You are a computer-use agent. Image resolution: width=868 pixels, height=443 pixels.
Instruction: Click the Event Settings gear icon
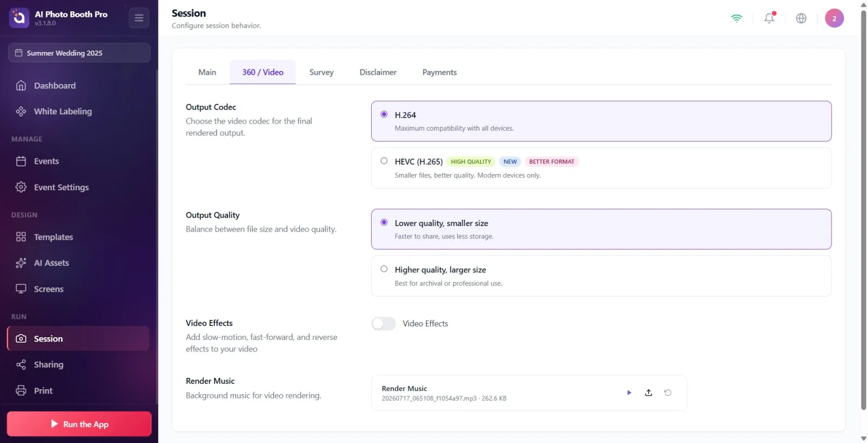click(21, 187)
